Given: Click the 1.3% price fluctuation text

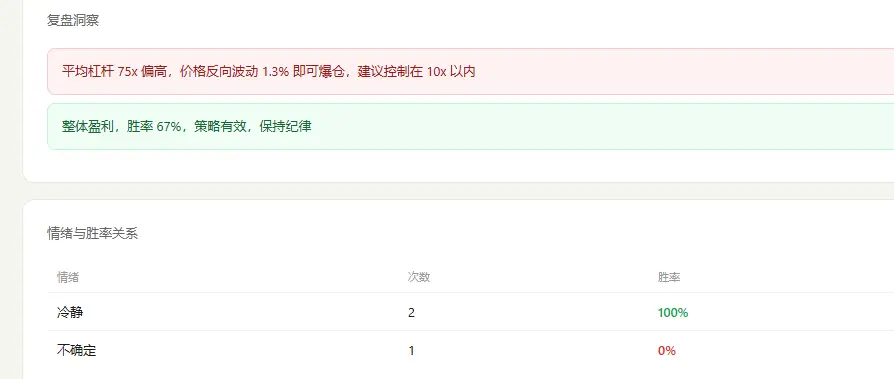Looking at the screenshot, I should point(276,72).
